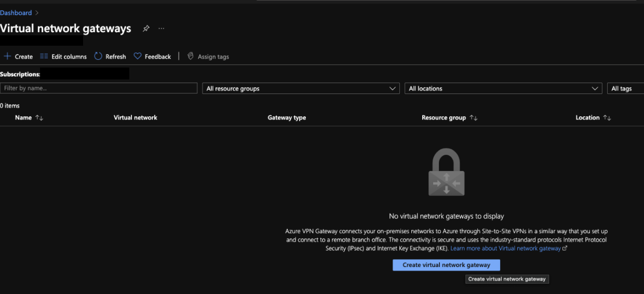Screen dimensions: 644x294
Task: Click the Assign tags icon
Action: pos(191,56)
